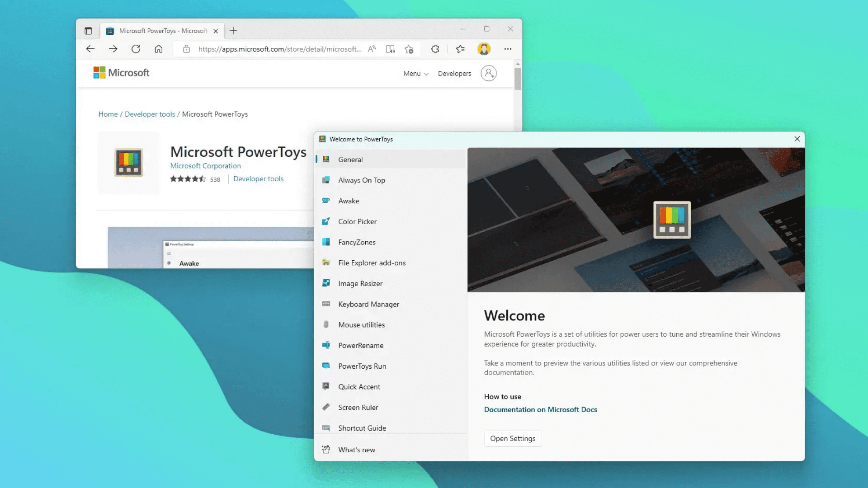Select Image Resizer in sidebar

pyautogui.click(x=391, y=283)
